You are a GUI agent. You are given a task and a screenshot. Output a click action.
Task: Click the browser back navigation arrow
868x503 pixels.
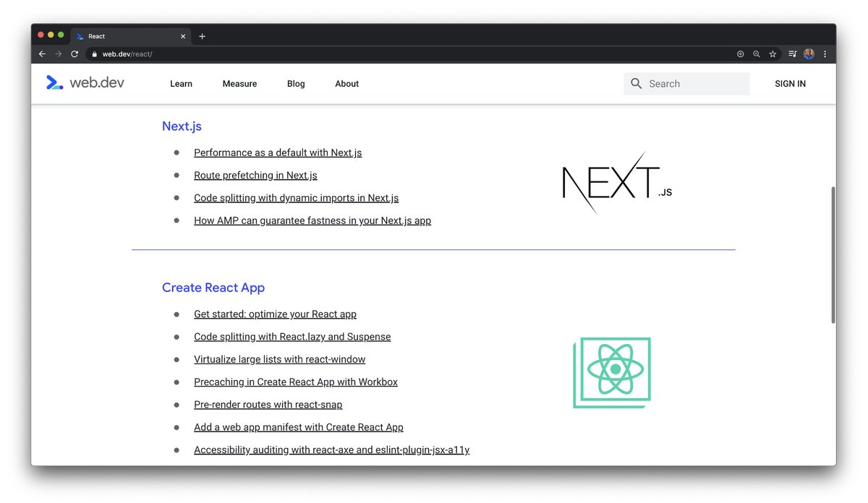point(41,53)
